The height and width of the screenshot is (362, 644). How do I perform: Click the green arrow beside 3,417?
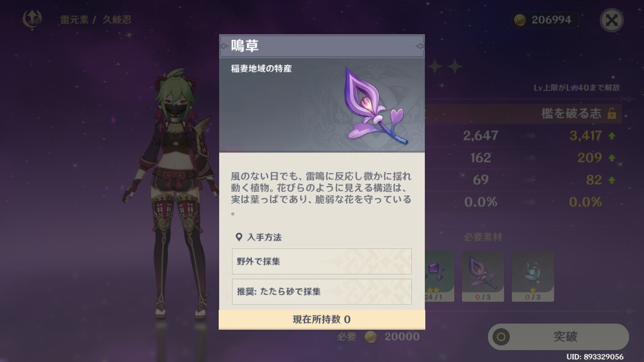(x=612, y=136)
